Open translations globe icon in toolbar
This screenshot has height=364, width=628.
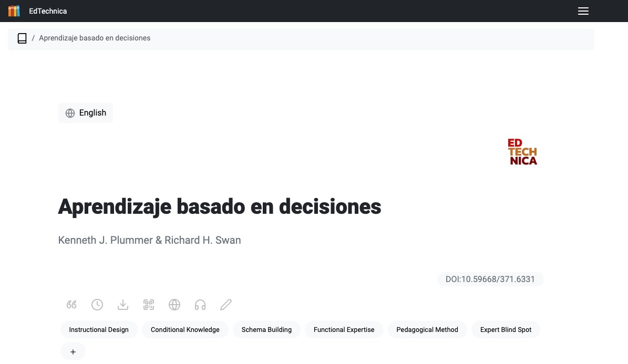point(174,305)
